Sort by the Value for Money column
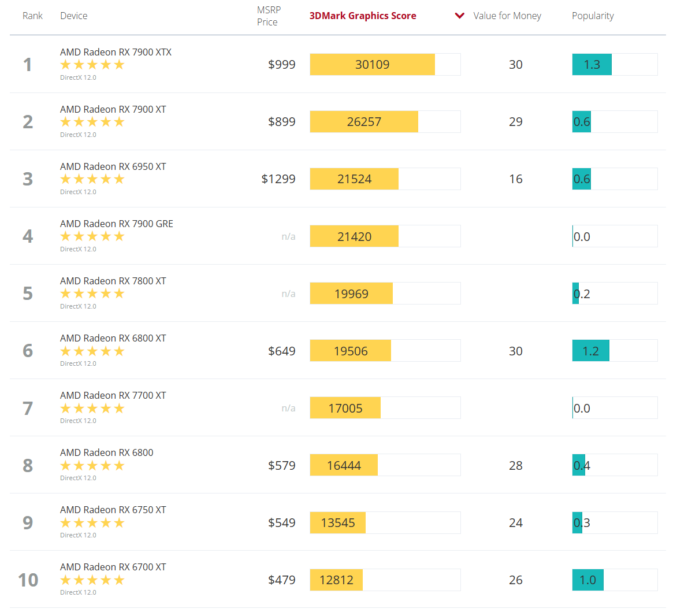The width and height of the screenshot is (677, 616). [507, 16]
